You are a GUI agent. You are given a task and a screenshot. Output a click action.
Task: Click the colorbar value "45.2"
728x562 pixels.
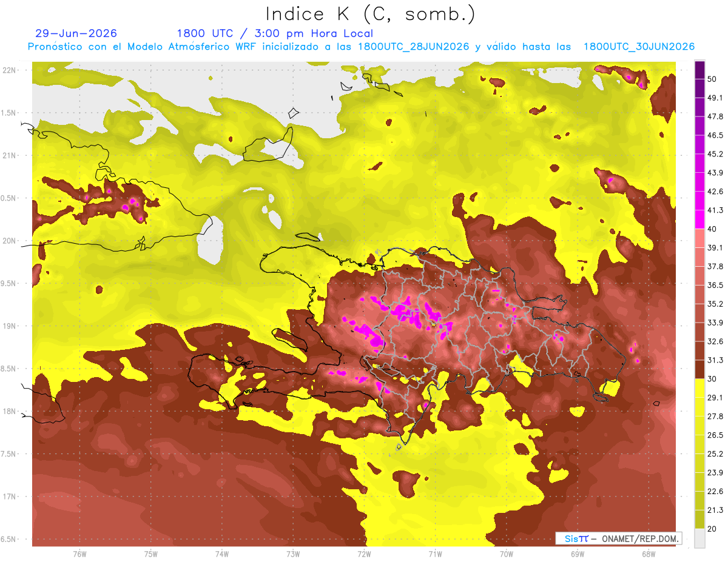coord(715,154)
